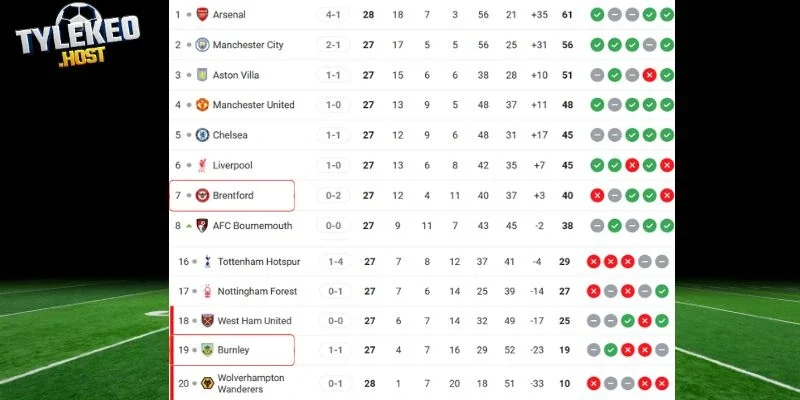This screenshot has width=800, height=400.
Task: Click the Wolverhampton Wanderers crest icon
Action: [x=206, y=383]
